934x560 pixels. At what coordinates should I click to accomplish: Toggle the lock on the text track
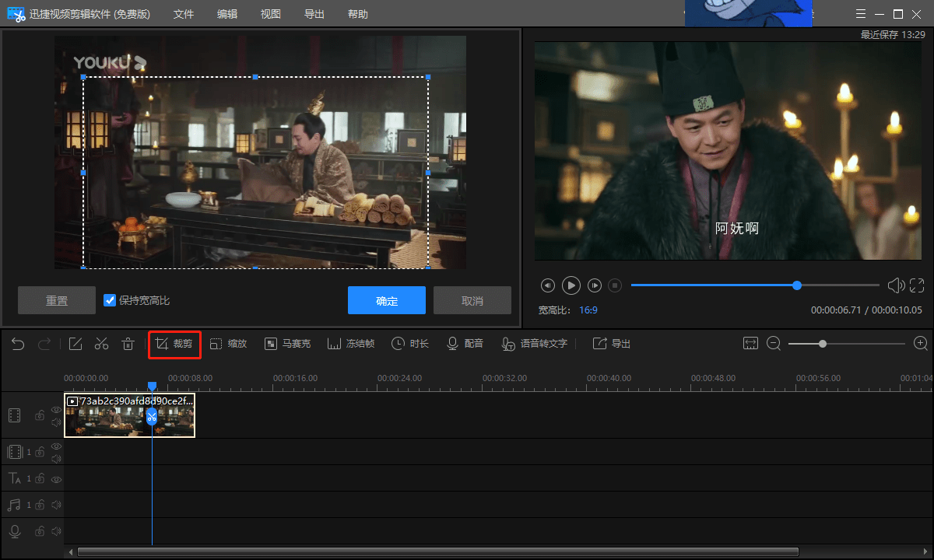[x=40, y=479]
